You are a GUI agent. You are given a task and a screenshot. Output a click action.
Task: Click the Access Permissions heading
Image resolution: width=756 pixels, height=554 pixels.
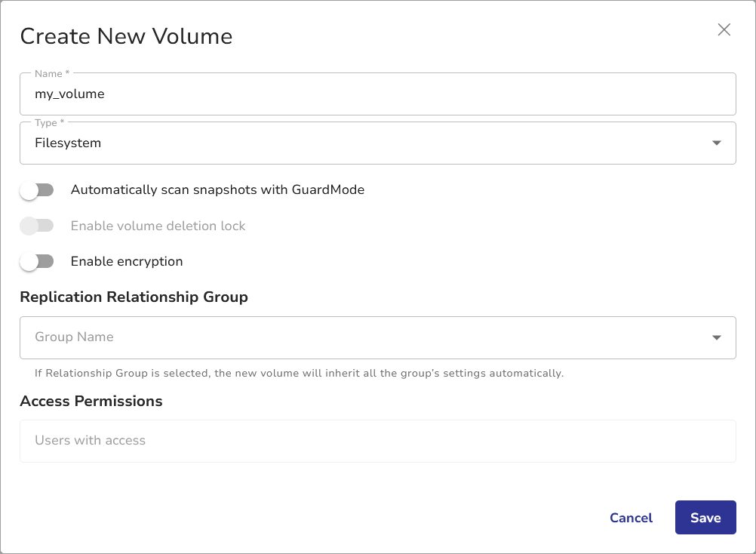pos(91,402)
